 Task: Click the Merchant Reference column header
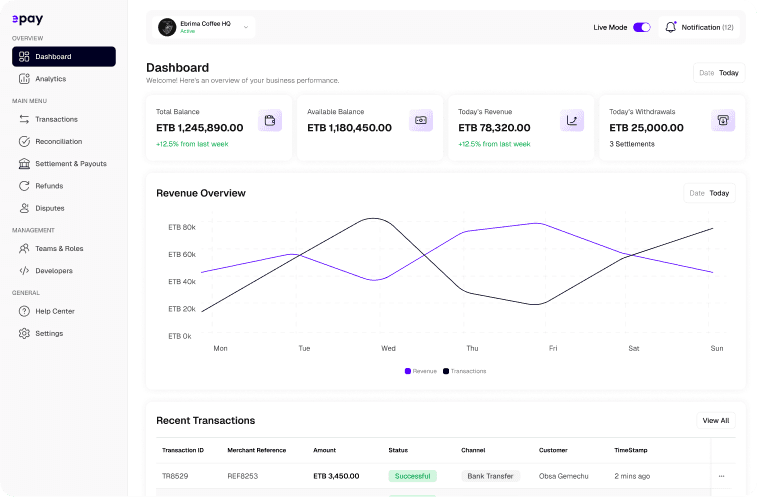pyautogui.click(x=257, y=450)
